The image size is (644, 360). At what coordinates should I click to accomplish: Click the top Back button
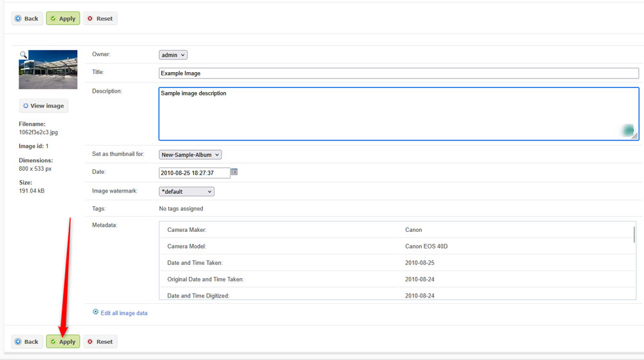(26, 19)
